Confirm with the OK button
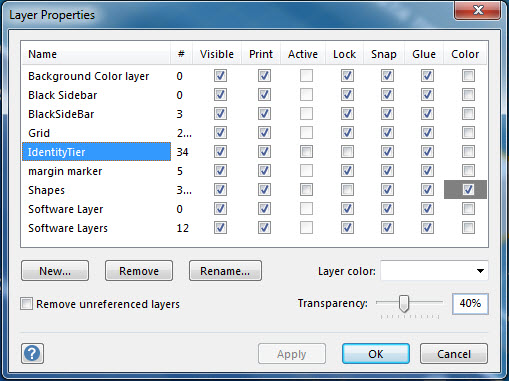509x381 pixels. (x=376, y=354)
